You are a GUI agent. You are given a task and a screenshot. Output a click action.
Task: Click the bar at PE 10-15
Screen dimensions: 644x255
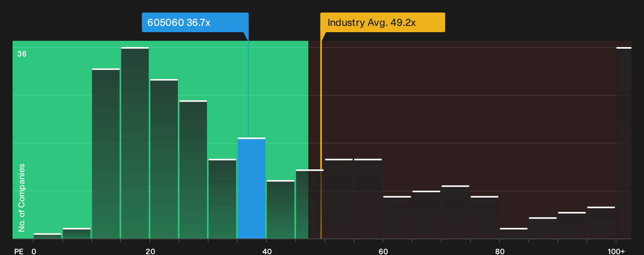click(x=106, y=153)
